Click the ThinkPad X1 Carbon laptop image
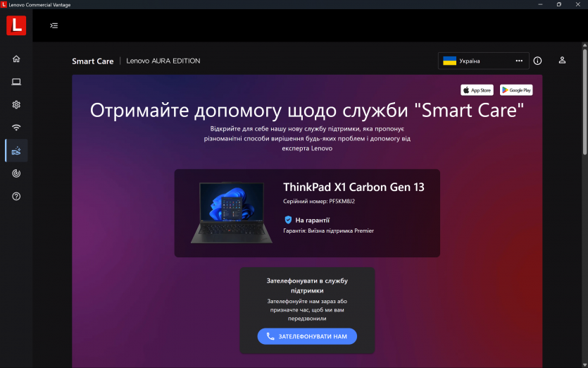This screenshot has height=368, width=588. pyautogui.click(x=232, y=213)
